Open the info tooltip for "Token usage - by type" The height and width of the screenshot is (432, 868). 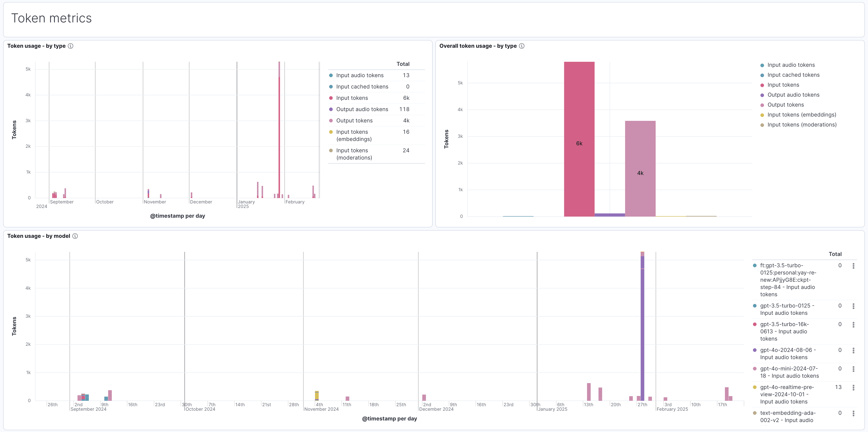coord(71,46)
